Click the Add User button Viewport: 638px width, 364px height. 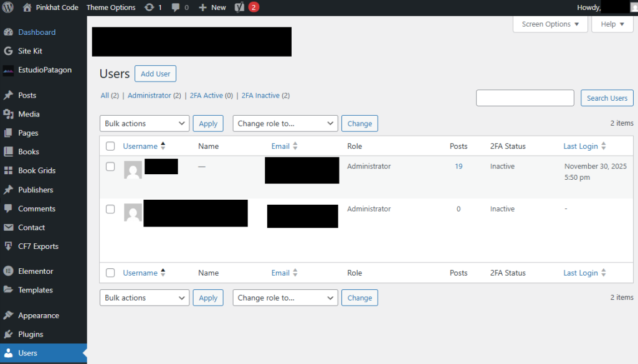tap(155, 73)
